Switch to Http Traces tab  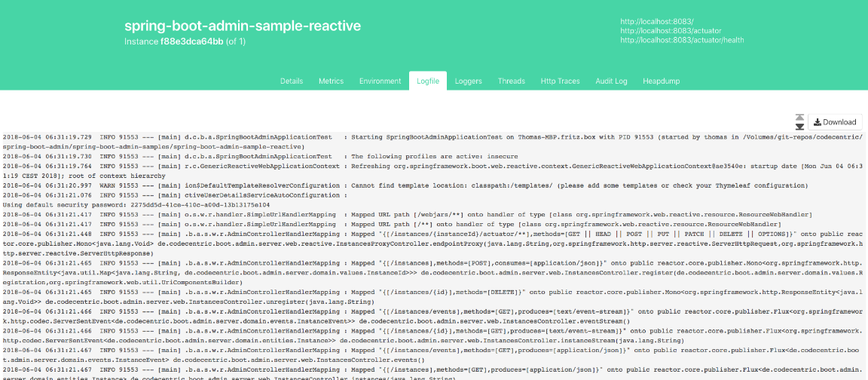(561, 81)
